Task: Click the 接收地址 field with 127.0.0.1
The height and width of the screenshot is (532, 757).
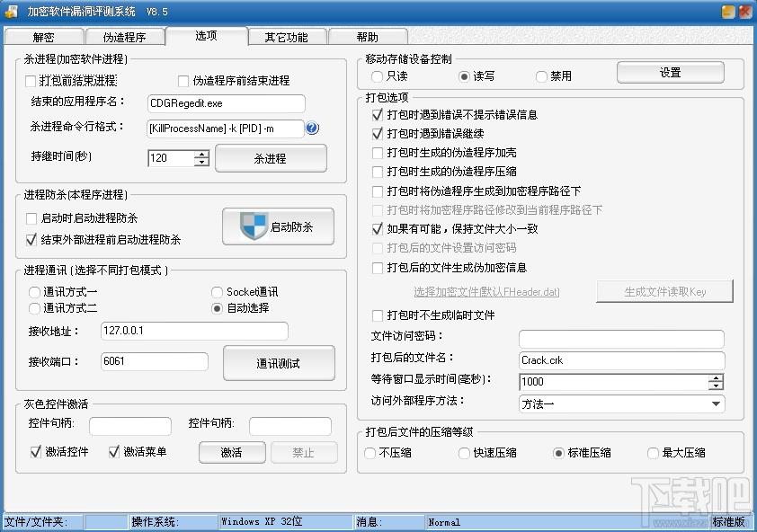Action: pyautogui.click(x=194, y=331)
